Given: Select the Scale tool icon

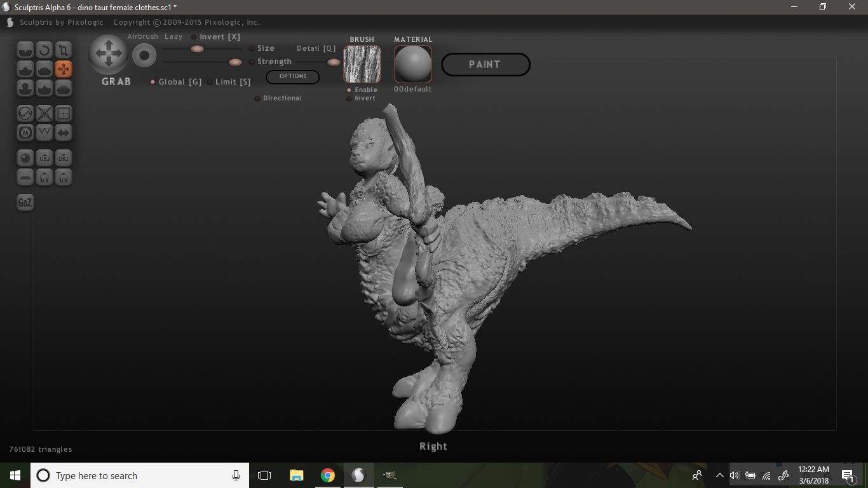Looking at the screenshot, I should 64,50.
